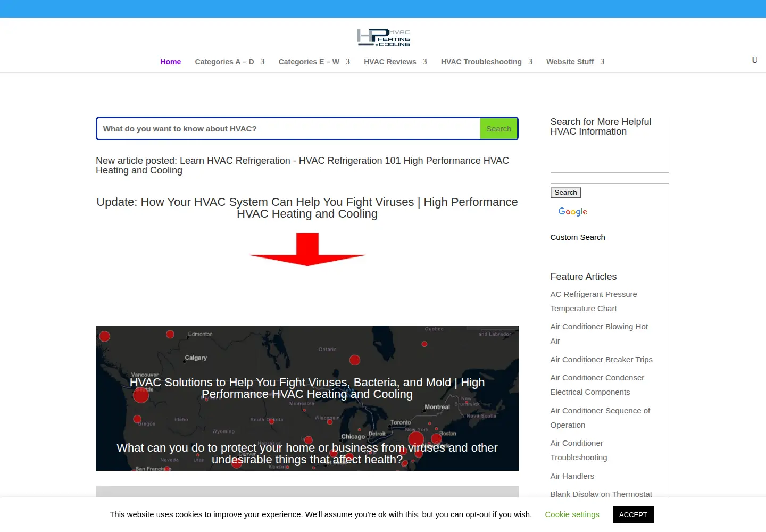Expand the Categories A – D menu
This screenshot has height=532, width=766.
pyautogui.click(x=230, y=62)
